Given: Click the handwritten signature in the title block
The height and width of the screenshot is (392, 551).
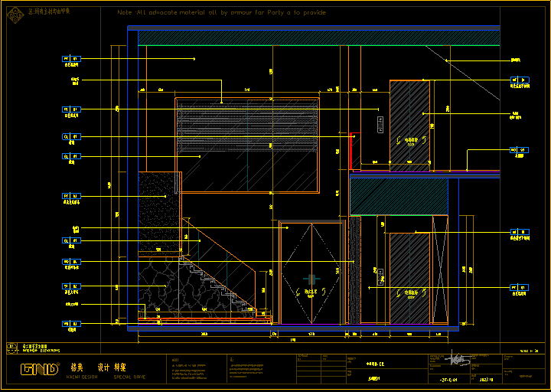Looking at the screenshot, I should coord(458,358).
